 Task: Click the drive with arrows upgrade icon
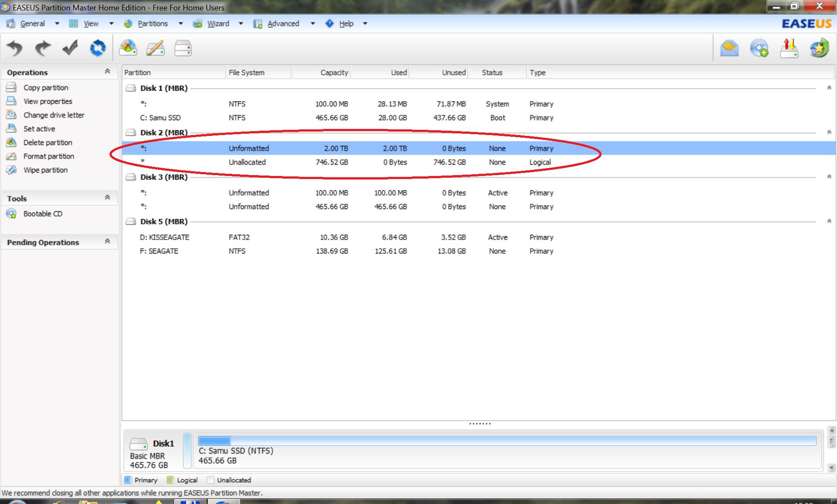(789, 48)
